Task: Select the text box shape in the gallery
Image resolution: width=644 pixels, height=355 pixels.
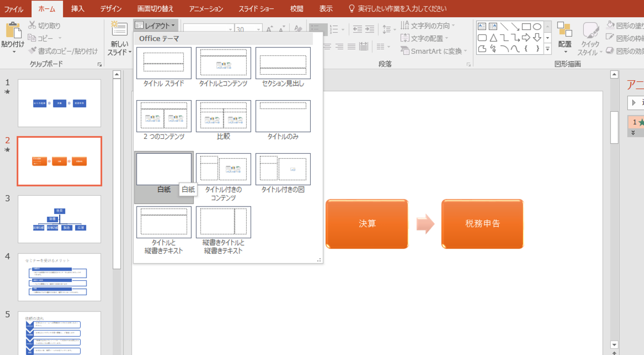Action: click(482, 27)
